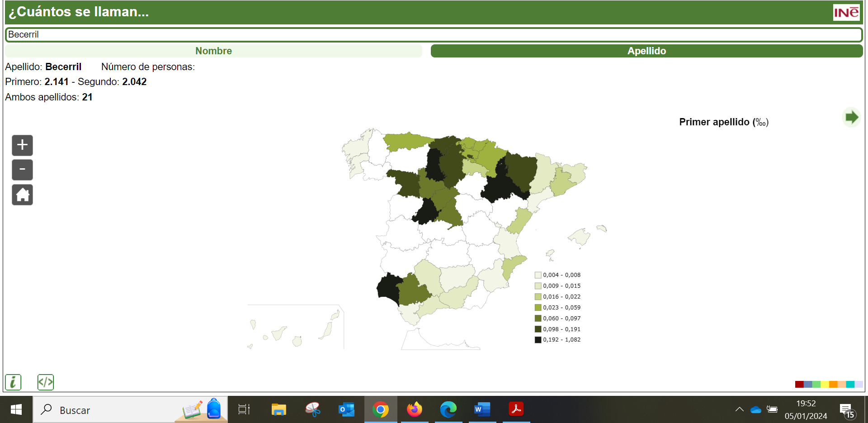Reset the map view with the home icon
Viewport: 868px width, 423px height.
22,195
